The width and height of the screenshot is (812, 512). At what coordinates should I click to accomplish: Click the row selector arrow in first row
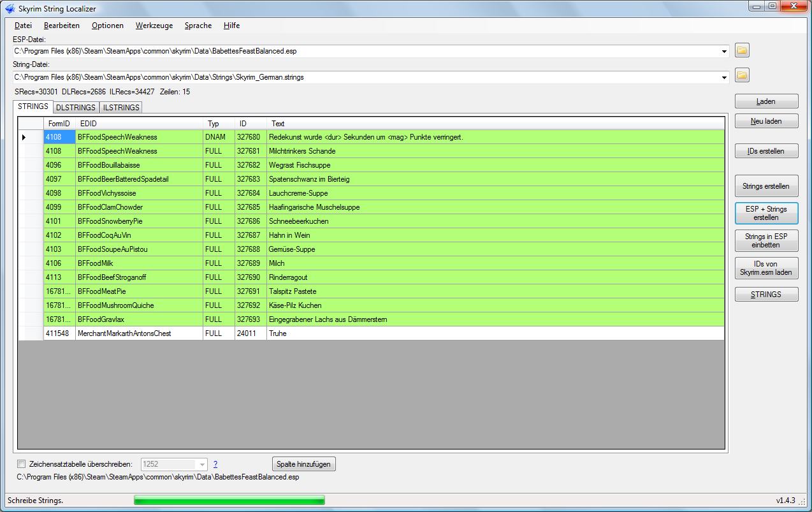coord(24,137)
